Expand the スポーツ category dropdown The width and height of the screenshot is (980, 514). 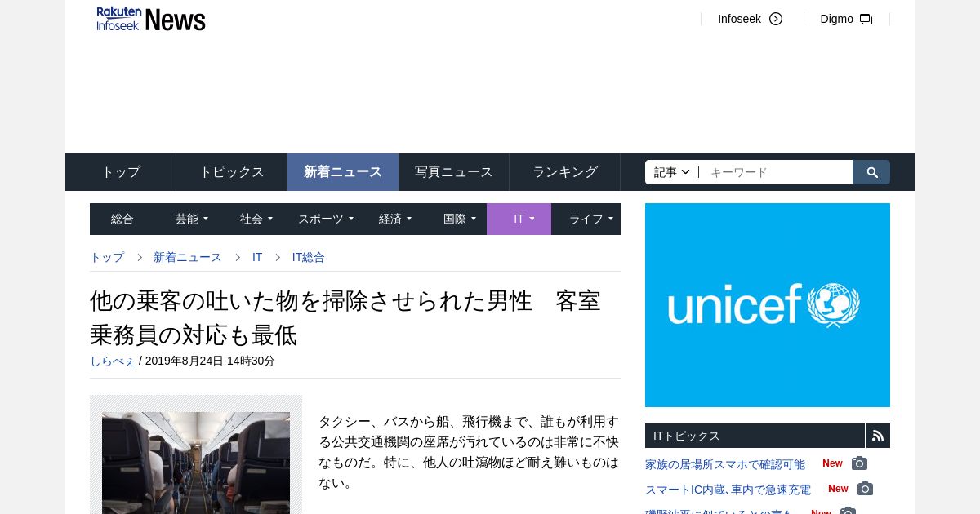[x=326, y=219]
